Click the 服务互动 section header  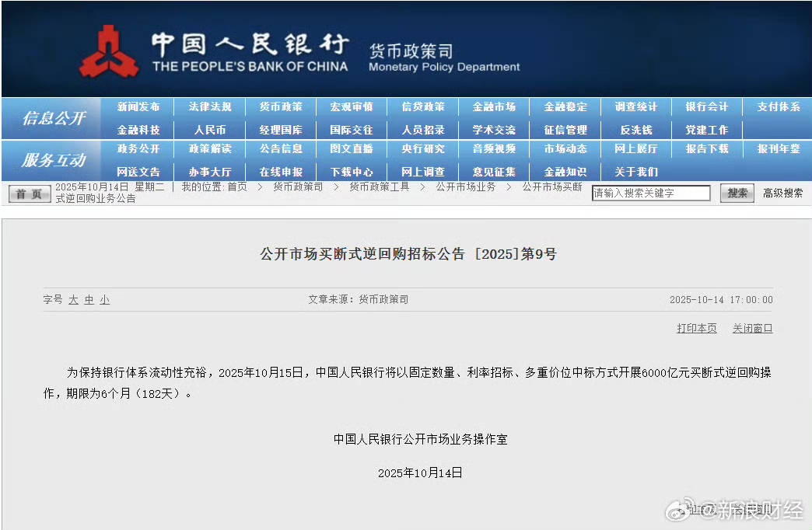click(54, 160)
